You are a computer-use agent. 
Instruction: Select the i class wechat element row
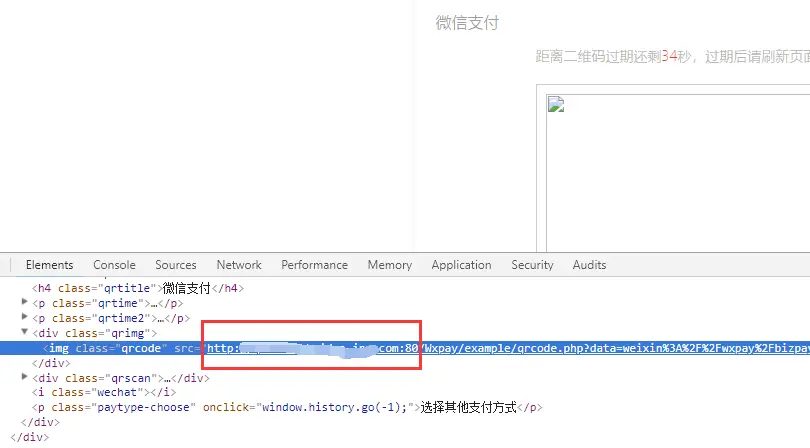104,393
